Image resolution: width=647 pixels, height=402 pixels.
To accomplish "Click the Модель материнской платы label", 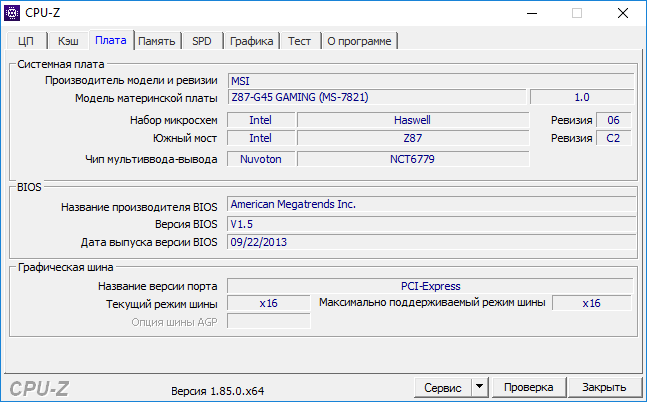I will tap(146, 98).
